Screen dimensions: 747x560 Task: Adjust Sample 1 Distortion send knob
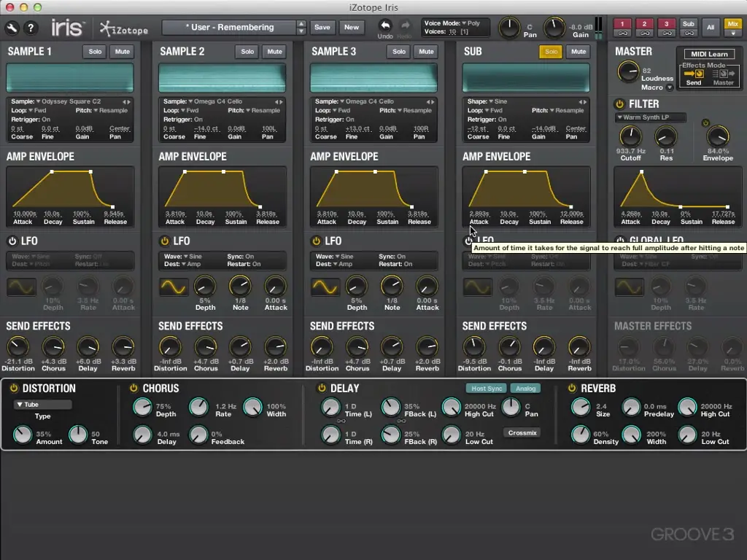tap(18, 347)
